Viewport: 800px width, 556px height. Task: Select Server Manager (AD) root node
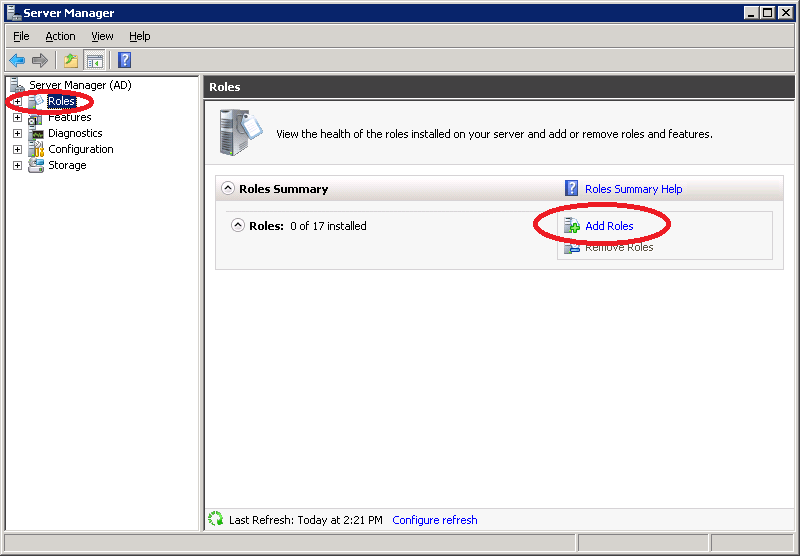(80, 85)
